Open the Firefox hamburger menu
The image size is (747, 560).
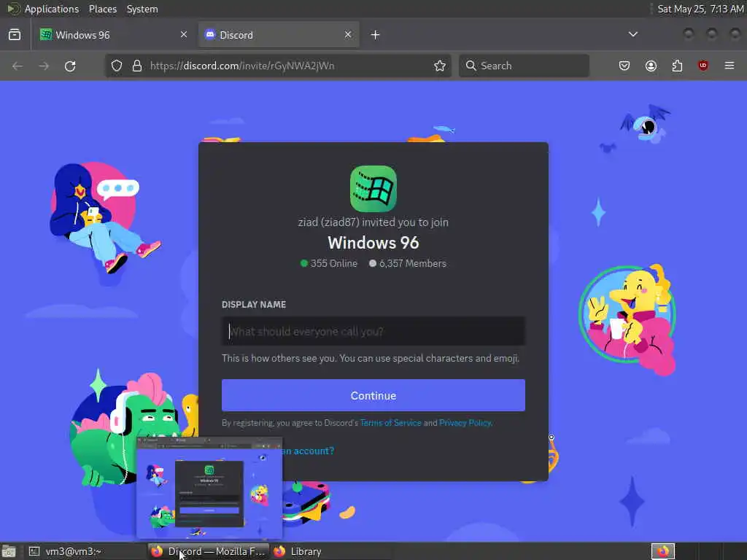click(729, 66)
